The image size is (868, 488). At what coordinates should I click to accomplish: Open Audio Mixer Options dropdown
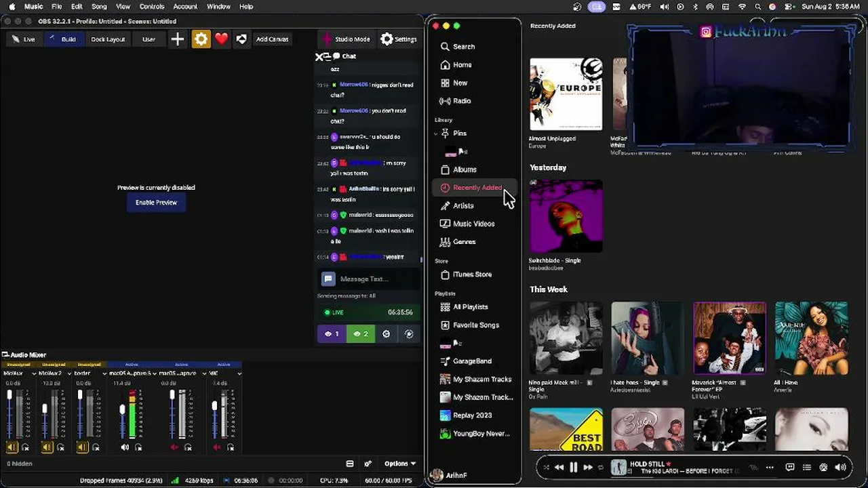coord(399,464)
